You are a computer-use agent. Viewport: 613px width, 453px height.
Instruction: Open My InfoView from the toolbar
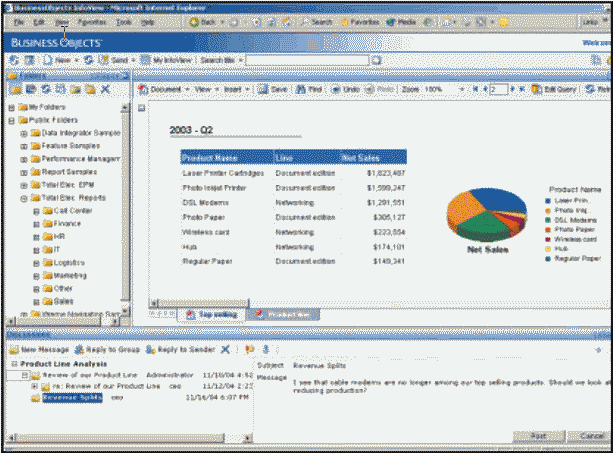(166, 60)
